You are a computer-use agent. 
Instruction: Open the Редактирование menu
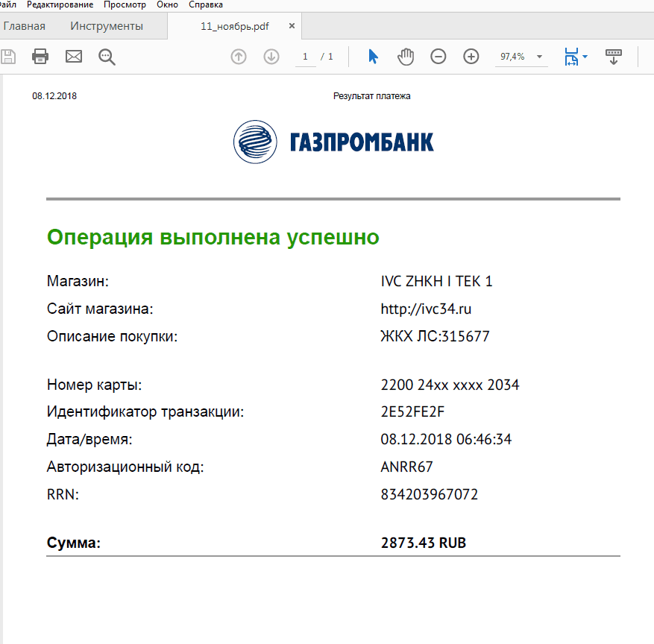pyautogui.click(x=60, y=4)
